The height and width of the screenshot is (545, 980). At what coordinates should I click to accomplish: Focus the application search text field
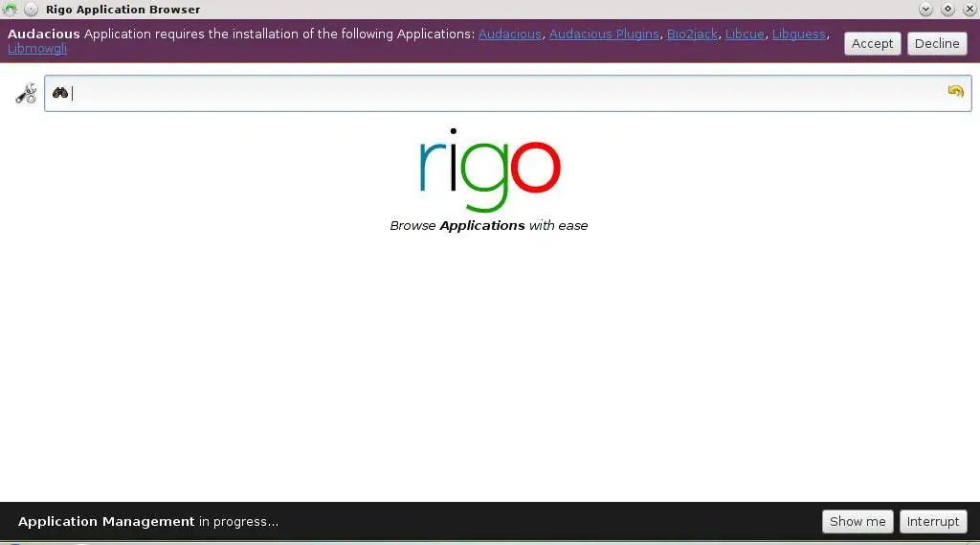click(x=507, y=93)
